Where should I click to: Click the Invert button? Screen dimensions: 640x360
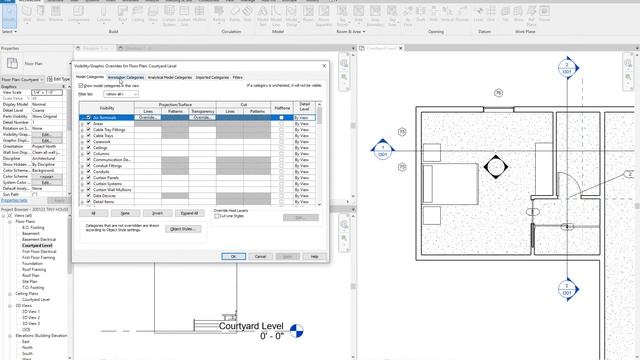tap(158, 213)
